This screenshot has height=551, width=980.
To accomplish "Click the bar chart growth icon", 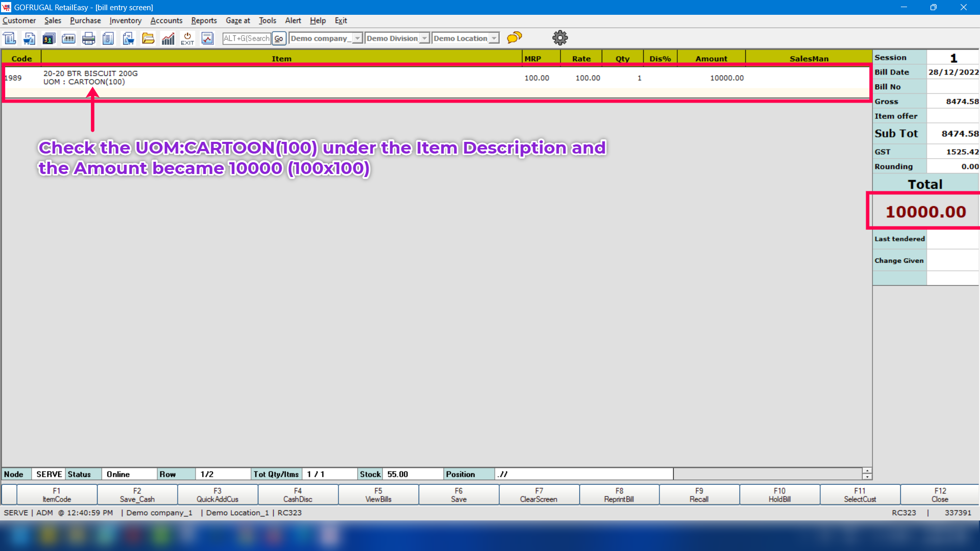I will [x=168, y=38].
